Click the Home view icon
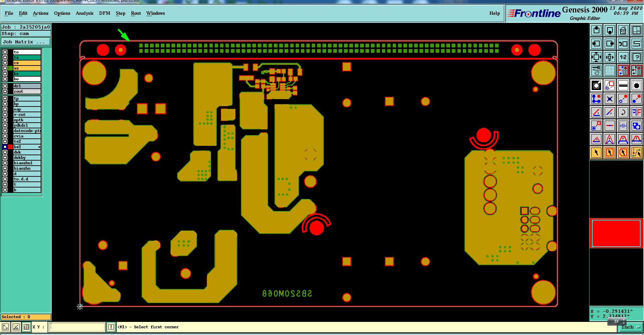644x335 pixels. coord(623,31)
